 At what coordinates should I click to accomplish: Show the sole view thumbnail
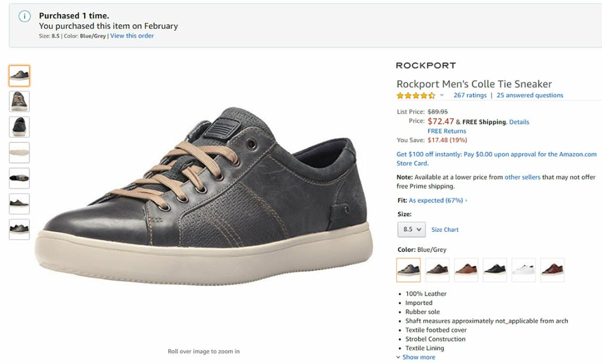(x=19, y=152)
